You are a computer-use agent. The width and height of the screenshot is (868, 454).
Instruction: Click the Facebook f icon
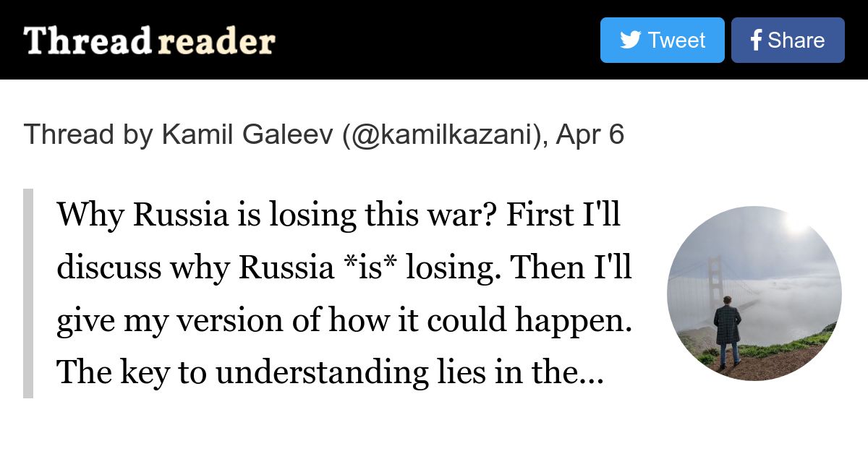[x=756, y=40]
